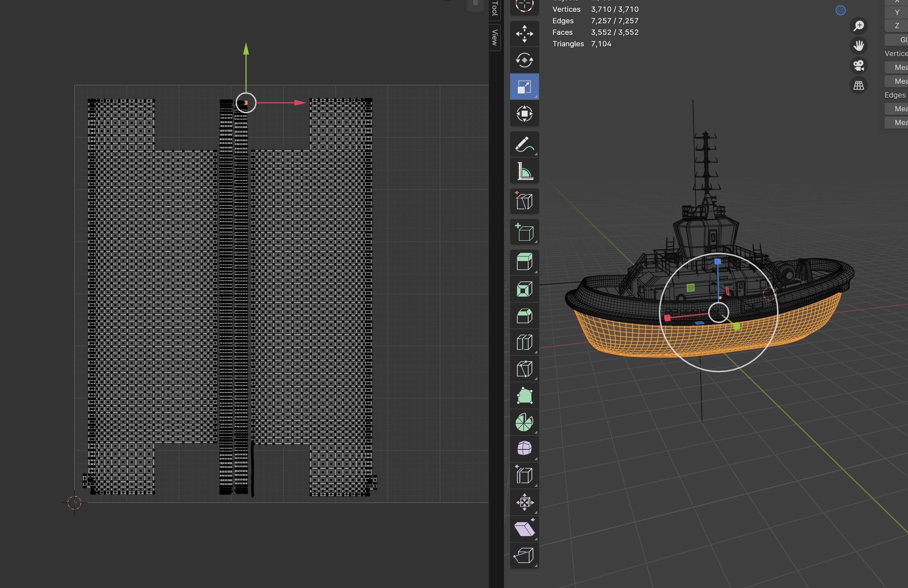Click the red X-axis arrow in the UV editor
Viewport: 908px width, 588px height.
[300, 102]
